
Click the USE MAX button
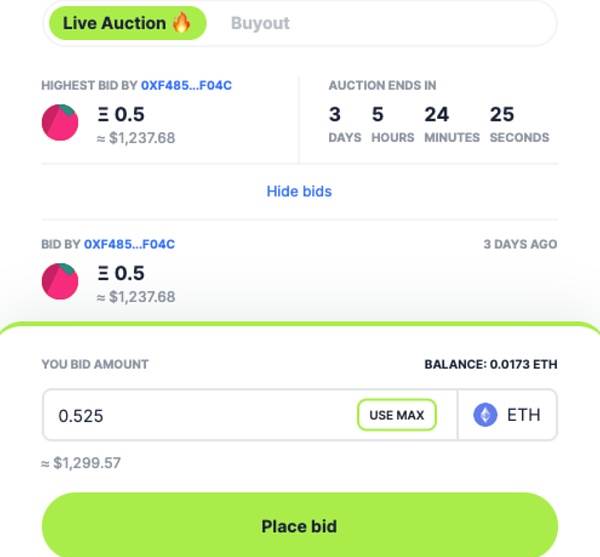pyautogui.click(x=397, y=415)
